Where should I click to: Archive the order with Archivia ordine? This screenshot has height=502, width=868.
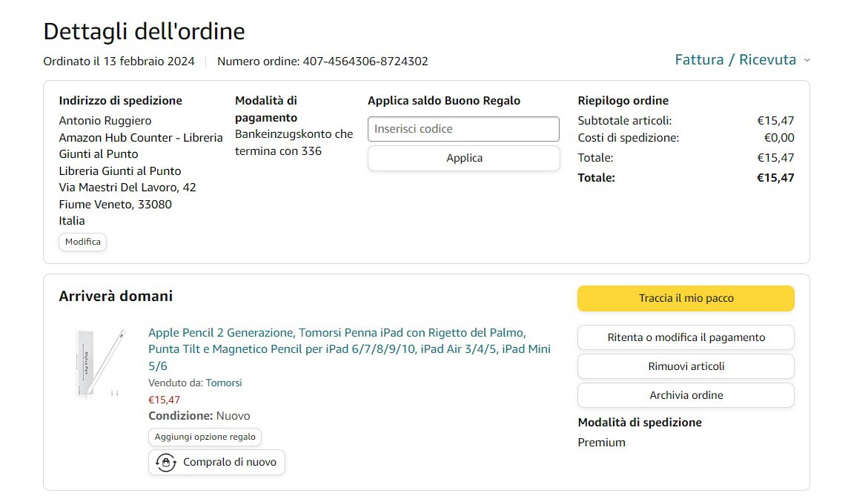click(x=686, y=395)
